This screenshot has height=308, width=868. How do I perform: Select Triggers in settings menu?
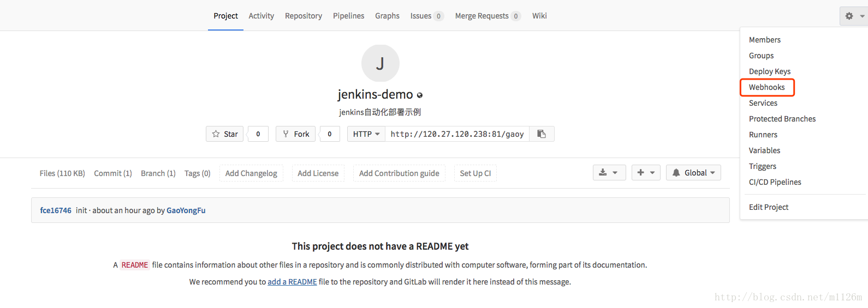click(x=762, y=166)
